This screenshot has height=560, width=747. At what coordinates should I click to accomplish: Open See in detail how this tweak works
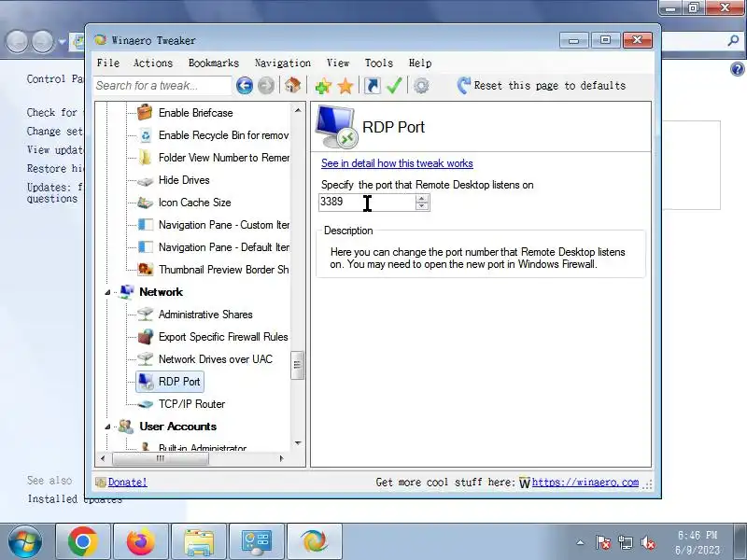coord(397,163)
